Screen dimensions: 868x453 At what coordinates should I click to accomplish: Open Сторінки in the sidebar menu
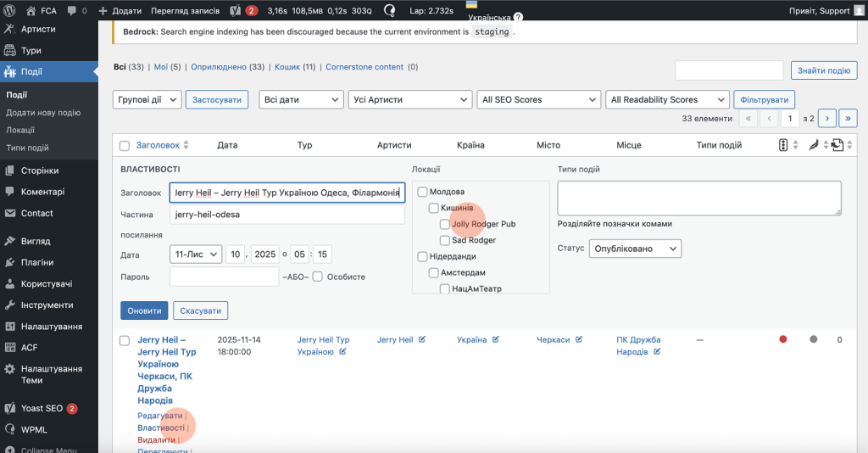coord(39,171)
